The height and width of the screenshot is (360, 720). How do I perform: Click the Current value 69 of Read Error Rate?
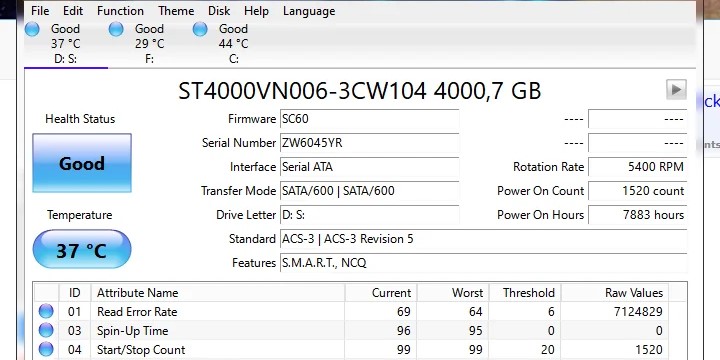(404, 312)
